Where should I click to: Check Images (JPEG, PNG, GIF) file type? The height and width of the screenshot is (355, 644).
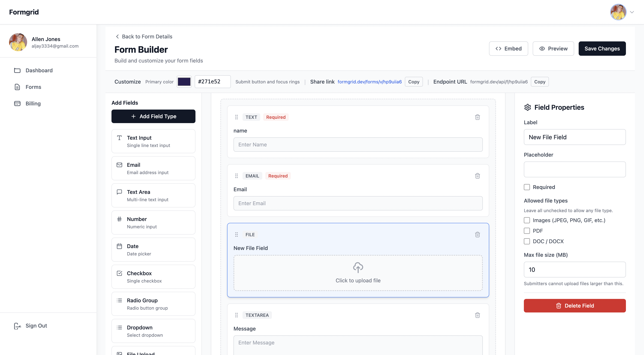pos(527,220)
